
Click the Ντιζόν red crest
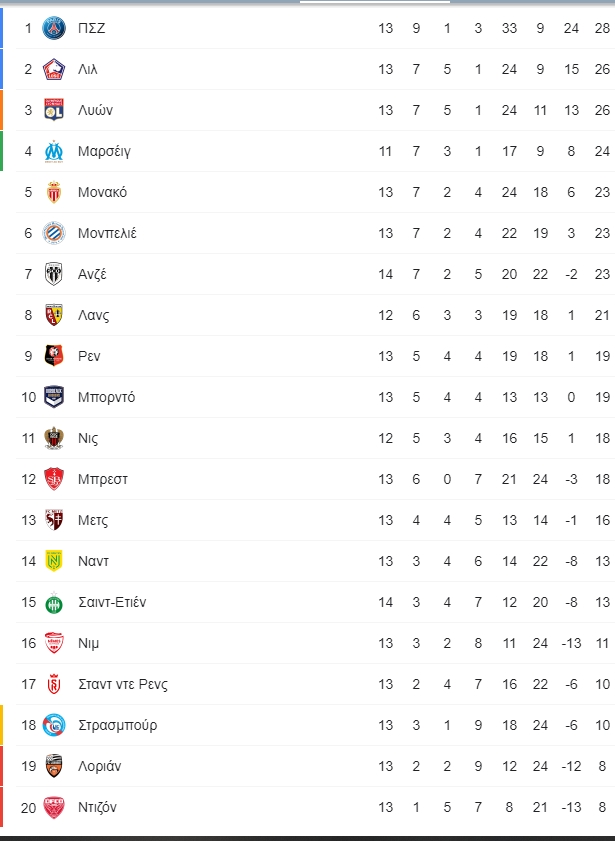[54, 807]
